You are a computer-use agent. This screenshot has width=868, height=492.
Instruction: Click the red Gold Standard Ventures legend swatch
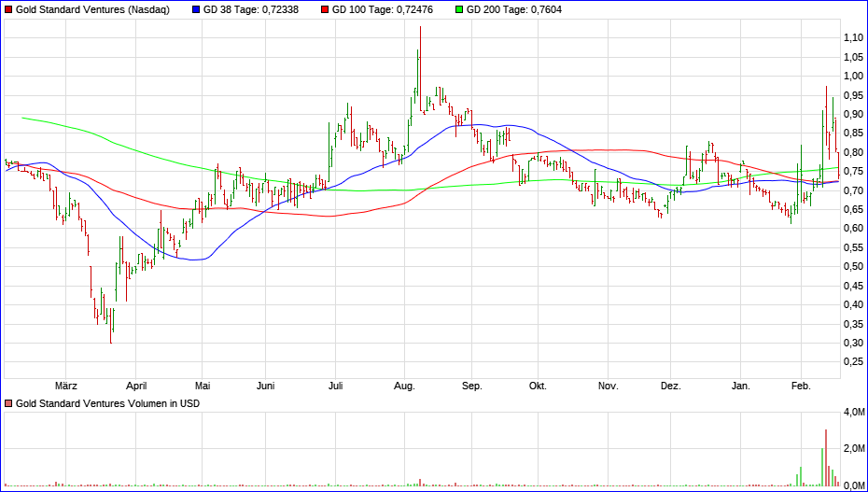point(9,9)
